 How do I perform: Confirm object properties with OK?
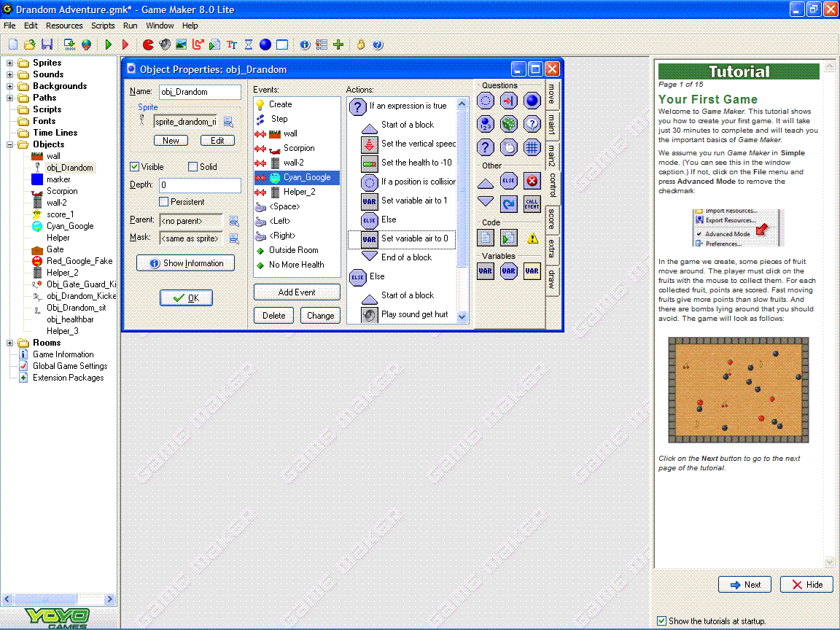pos(186,297)
